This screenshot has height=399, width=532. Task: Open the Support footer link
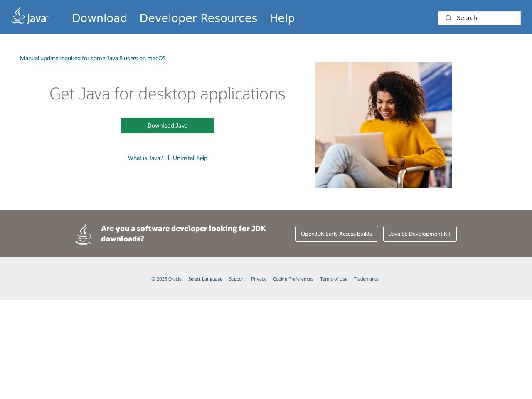click(236, 279)
